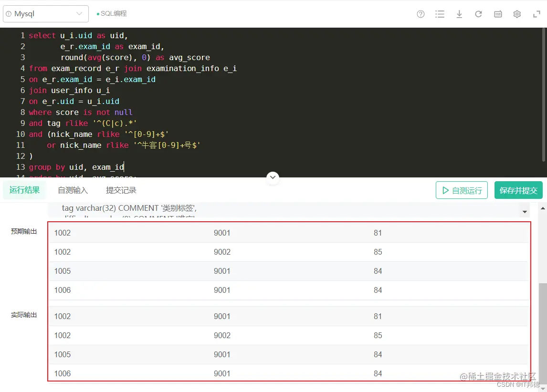Place cursor on line 1 select statement

click(x=78, y=36)
